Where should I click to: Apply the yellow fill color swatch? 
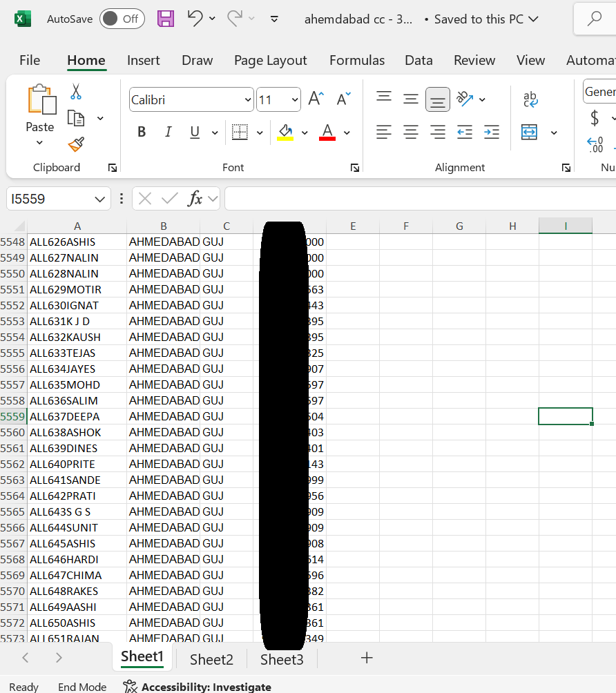[285, 133]
